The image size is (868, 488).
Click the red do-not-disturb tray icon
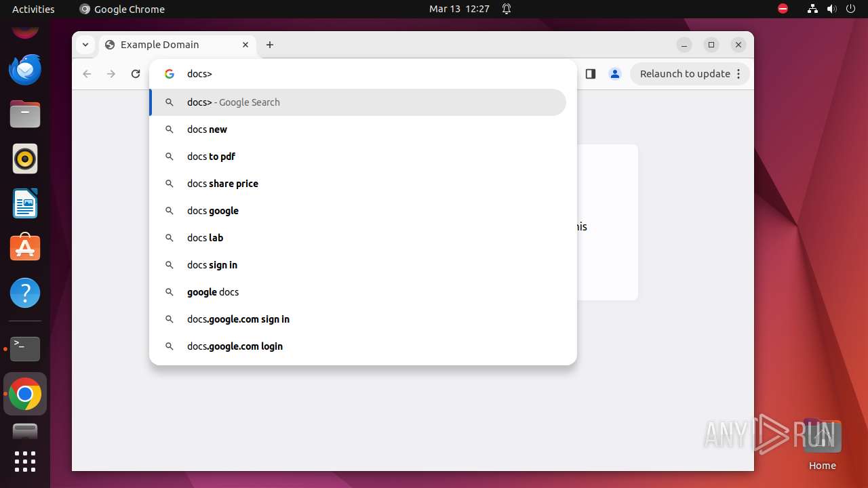point(783,9)
